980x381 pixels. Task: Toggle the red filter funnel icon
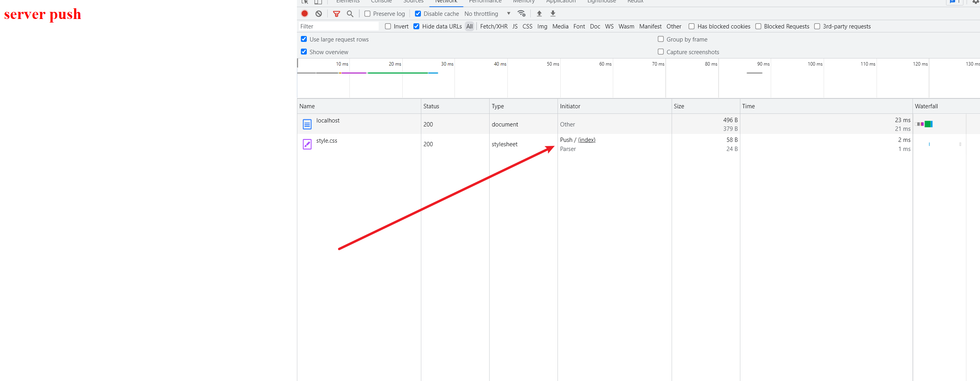336,14
